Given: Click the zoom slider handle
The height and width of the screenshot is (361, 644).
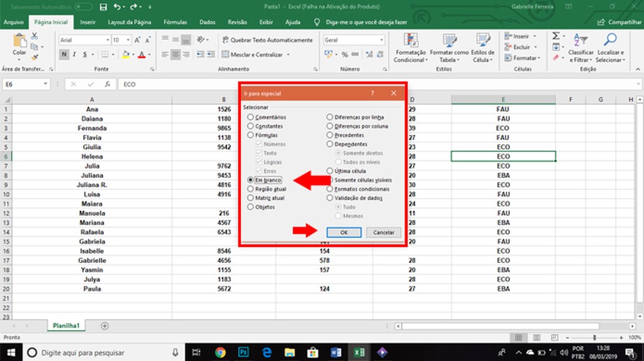Looking at the screenshot, I should 594,337.
